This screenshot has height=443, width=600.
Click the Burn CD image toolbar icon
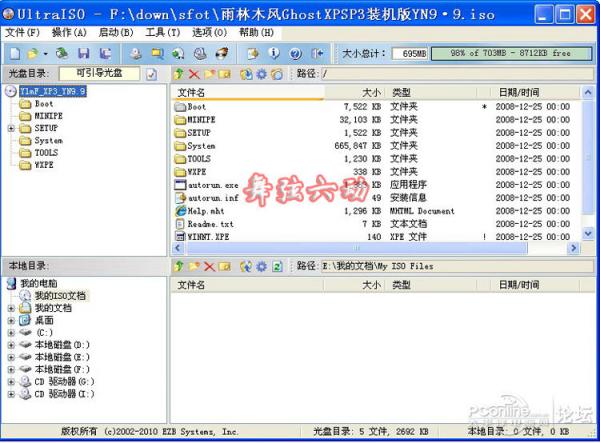[222, 54]
